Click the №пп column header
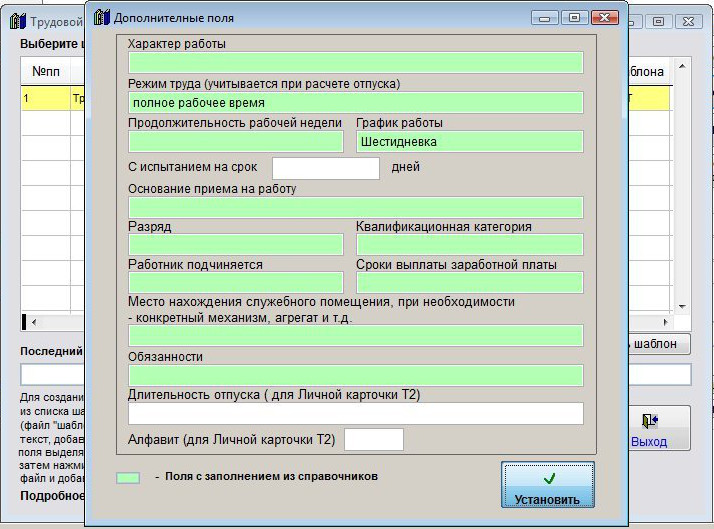Image resolution: width=714 pixels, height=529 pixels. [46, 71]
